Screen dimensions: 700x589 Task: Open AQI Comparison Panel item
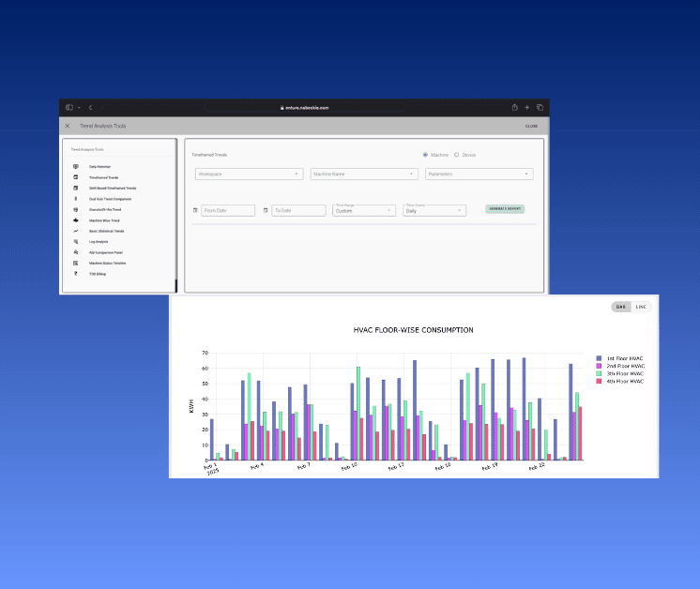(x=106, y=252)
